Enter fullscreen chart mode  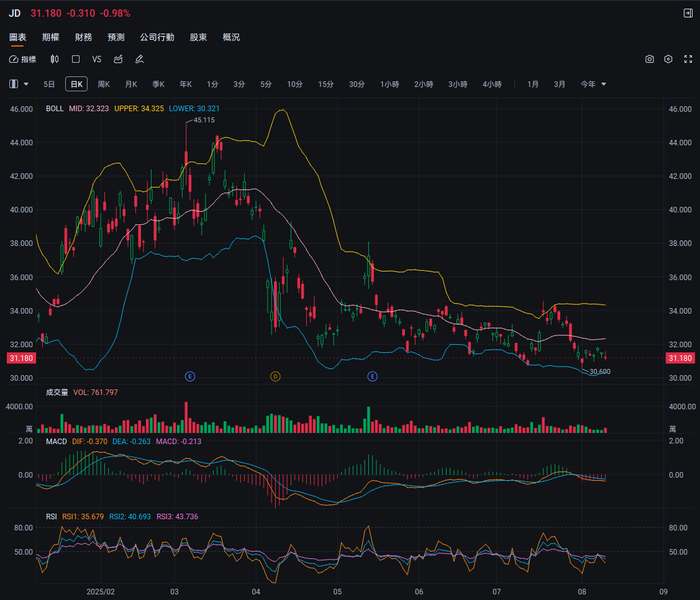(687, 59)
